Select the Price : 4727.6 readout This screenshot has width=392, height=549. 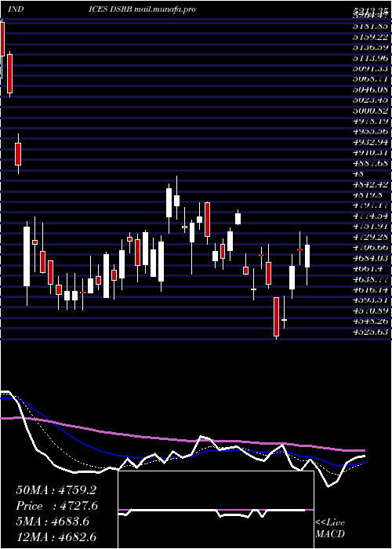pyautogui.click(x=56, y=506)
